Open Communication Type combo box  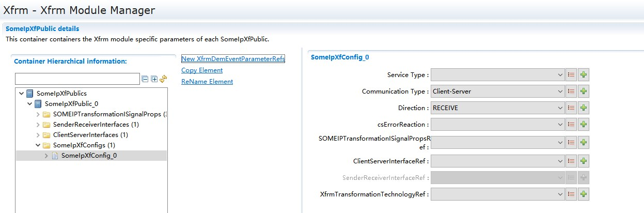tap(498, 92)
